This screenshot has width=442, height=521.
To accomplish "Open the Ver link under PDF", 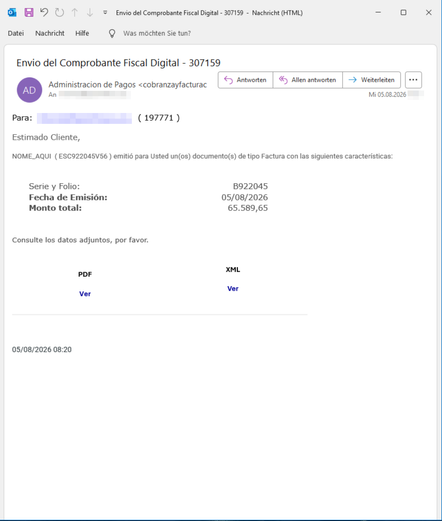I will (85, 294).
